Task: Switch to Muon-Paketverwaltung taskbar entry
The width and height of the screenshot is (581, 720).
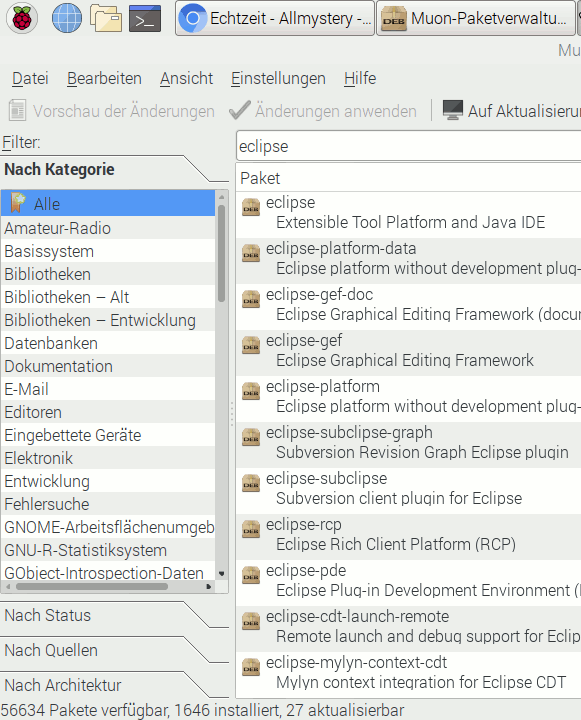Action: (475, 18)
